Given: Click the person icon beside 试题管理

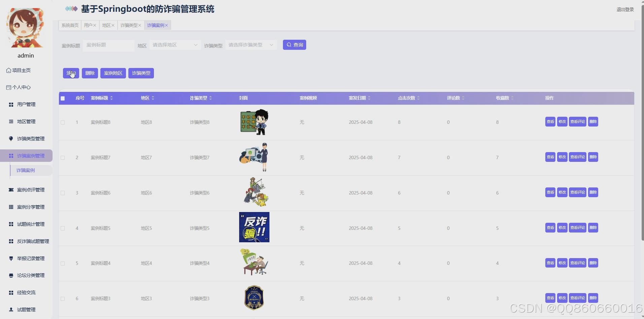Looking at the screenshot, I should [x=11, y=310].
